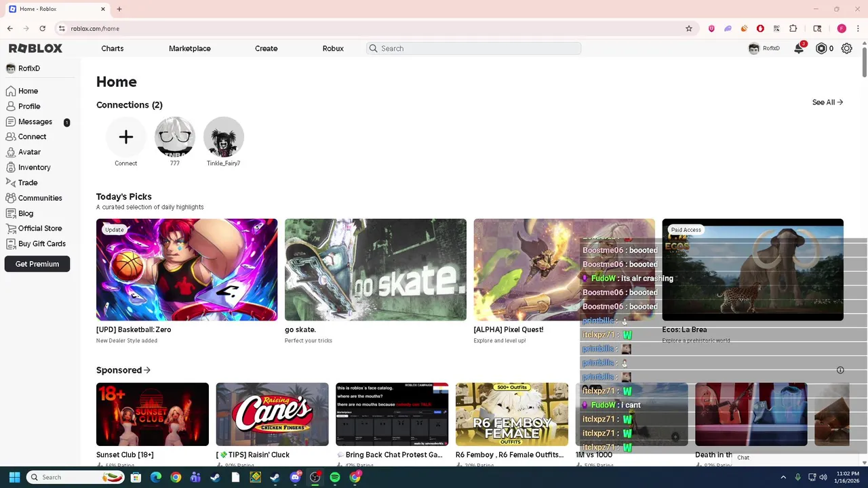
Task: Open the R6 Femboy Female Outfits thumbnail
Action: [512, 414]
